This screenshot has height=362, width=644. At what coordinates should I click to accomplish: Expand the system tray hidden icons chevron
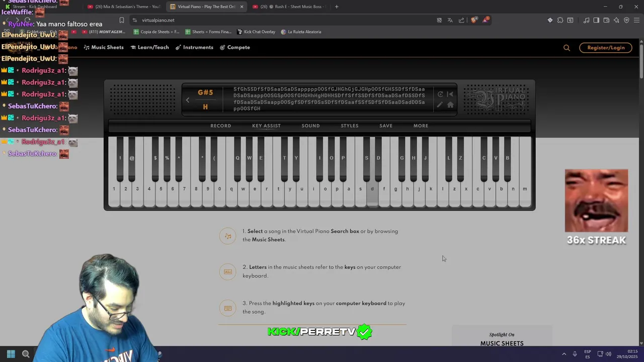click(563, 354)
